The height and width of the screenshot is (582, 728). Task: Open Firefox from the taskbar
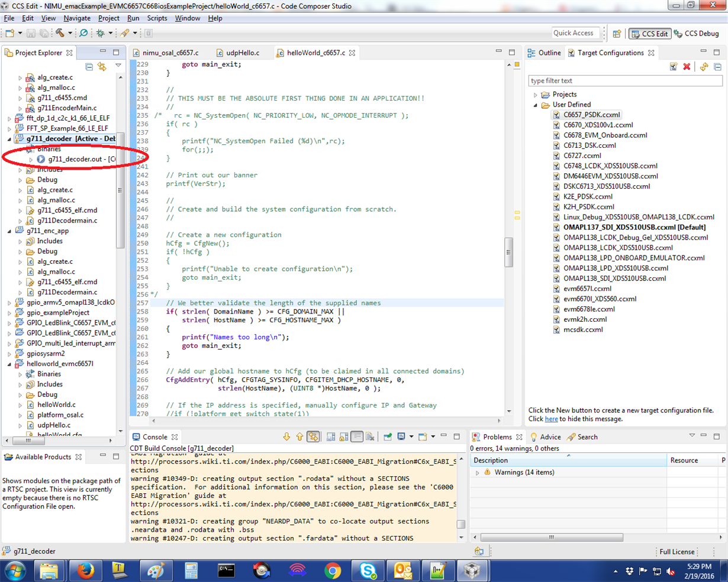point(85,571)
